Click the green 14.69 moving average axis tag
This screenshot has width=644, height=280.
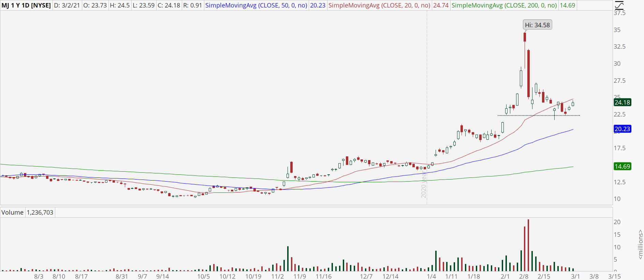pyautogui.click(x=622, y=167)
